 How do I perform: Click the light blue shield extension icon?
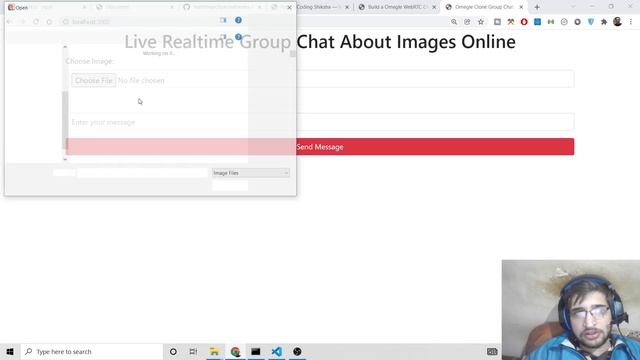tap(591, 22)
